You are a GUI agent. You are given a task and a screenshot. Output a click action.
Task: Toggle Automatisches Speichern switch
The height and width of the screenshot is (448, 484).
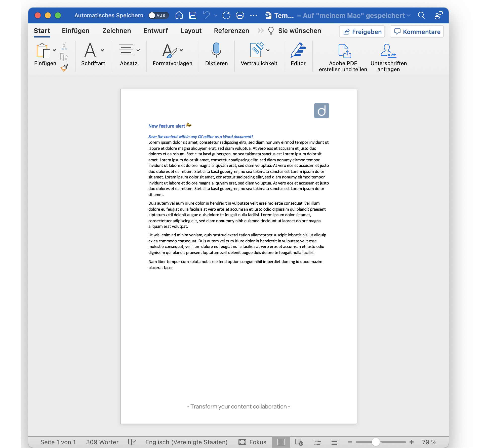coord(158,15)
